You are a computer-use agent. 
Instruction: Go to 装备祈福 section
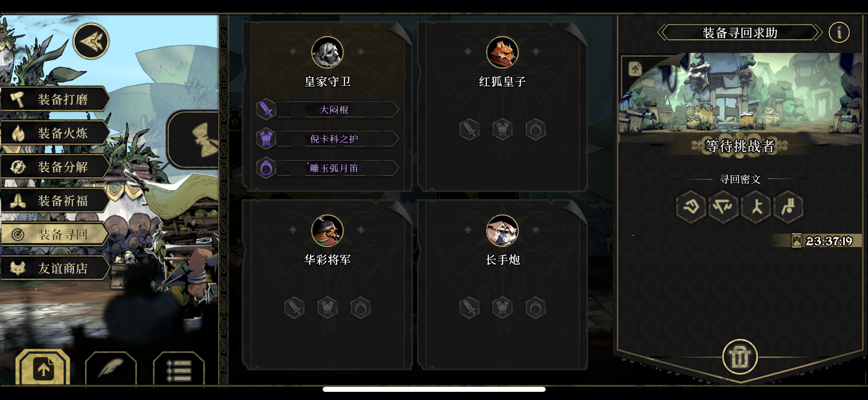[55, 201]
